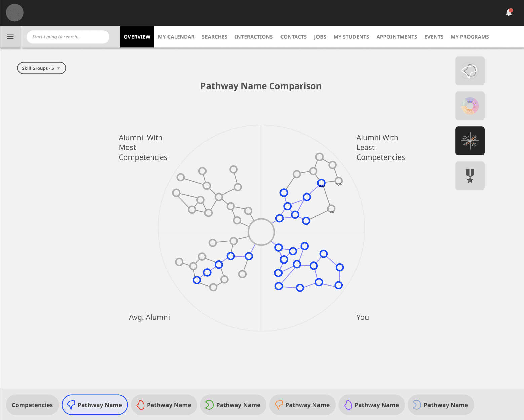This screenshot has height=420, width=524.
Task: Click the notification bell icon
Action: pyautogui.click(x=509, y=12)
